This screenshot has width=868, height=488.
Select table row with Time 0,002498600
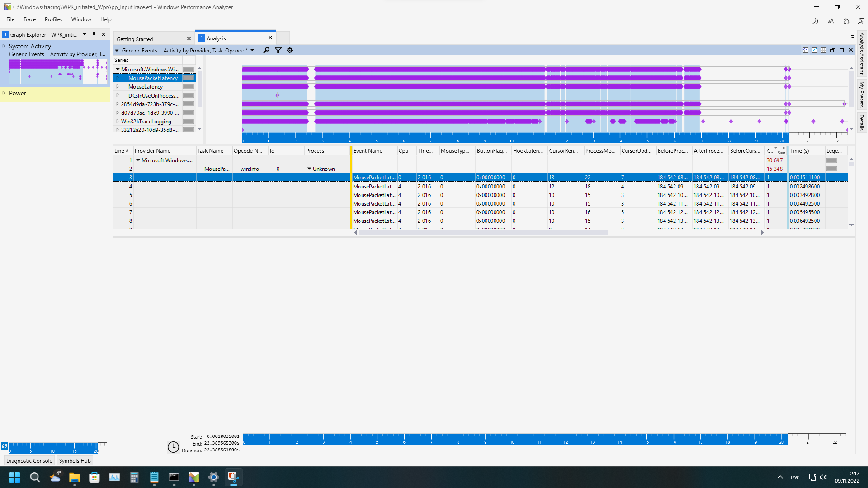tap(480, 187)
